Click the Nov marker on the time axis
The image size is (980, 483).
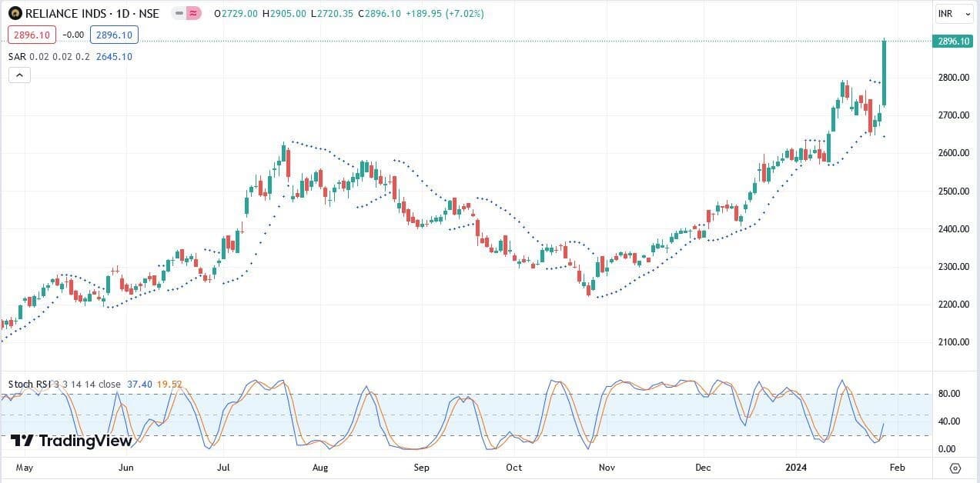pos(607,467)
